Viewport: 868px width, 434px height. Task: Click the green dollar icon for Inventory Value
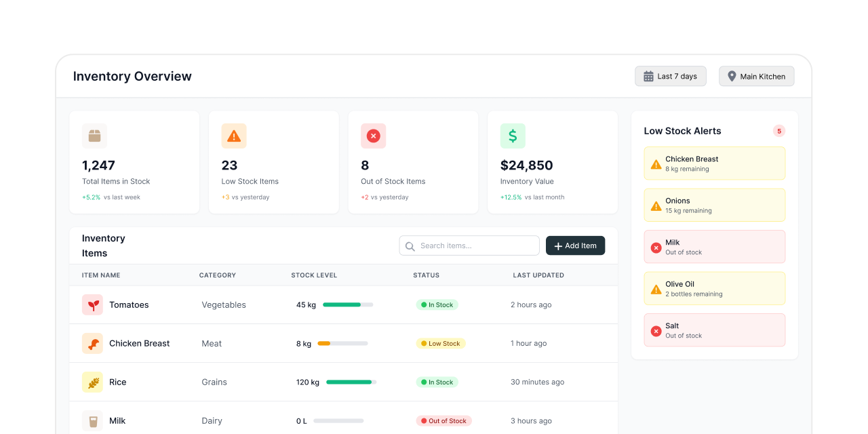coord(513,136)
